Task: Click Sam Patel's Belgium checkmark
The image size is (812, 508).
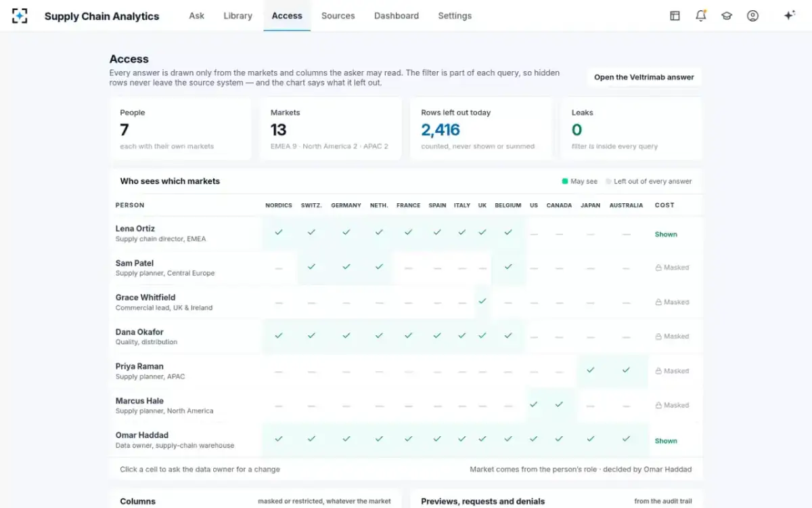Action: (x=508, y=267)
